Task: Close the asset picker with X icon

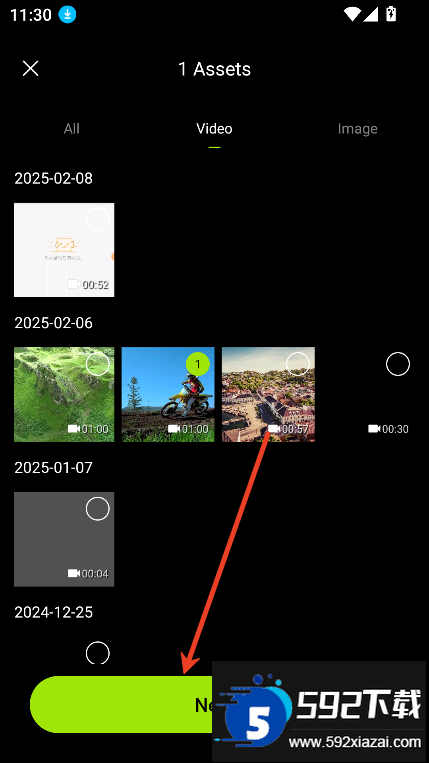Action: pyautogui.click(x=31, y=69)
